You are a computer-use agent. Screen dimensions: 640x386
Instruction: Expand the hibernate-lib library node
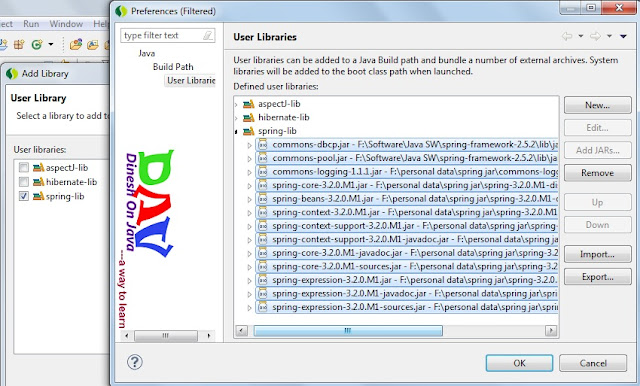(236, 118)
